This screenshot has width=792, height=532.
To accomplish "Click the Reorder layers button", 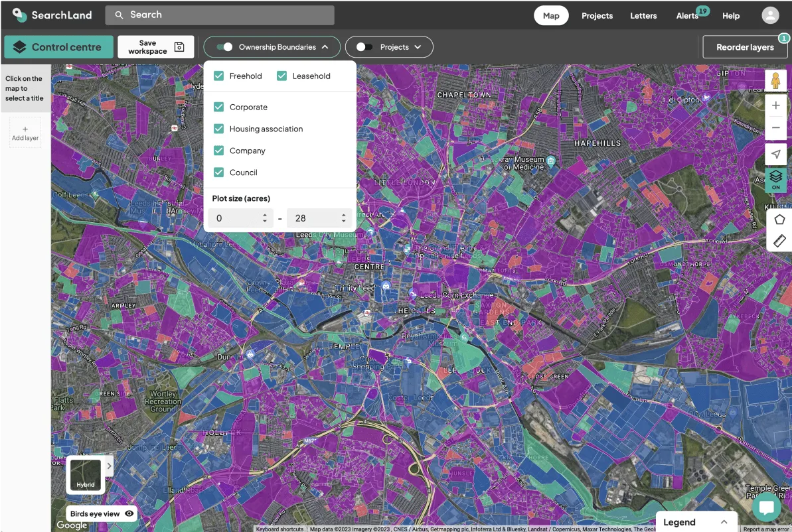I will (744, 47).
